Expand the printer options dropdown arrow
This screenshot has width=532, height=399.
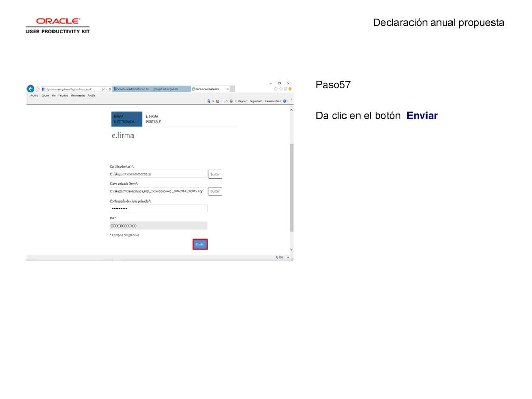[x=235, y=101]
